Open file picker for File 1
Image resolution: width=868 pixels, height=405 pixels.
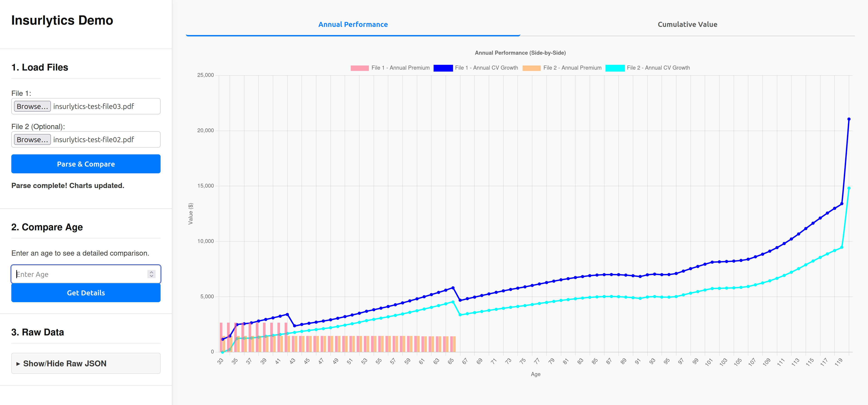pyautogui.click(x=32, y=106)
